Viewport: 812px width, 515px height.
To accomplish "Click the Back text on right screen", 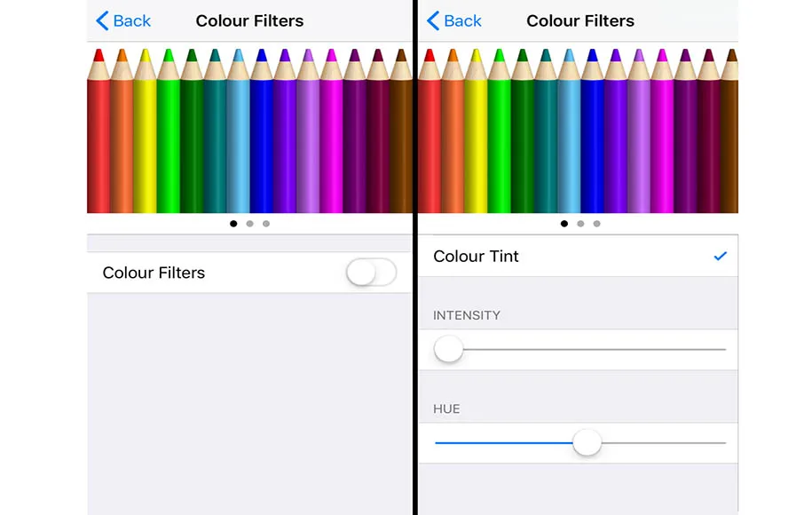I will (462, 20).
